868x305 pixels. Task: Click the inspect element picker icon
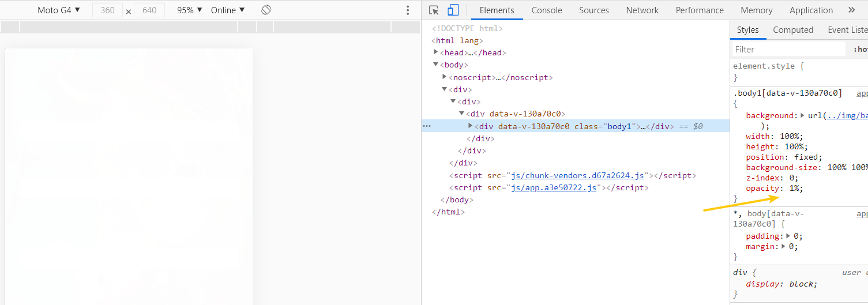[434, 10]
